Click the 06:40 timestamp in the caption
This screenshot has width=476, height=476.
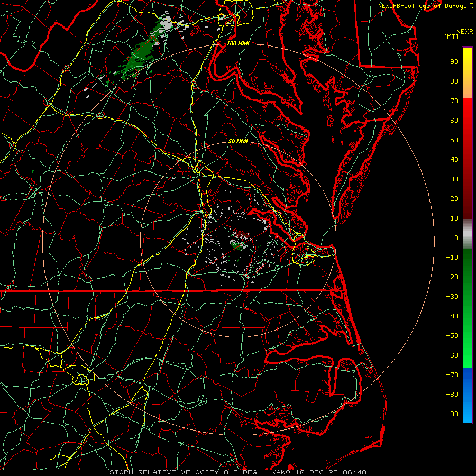pos(354,472)
